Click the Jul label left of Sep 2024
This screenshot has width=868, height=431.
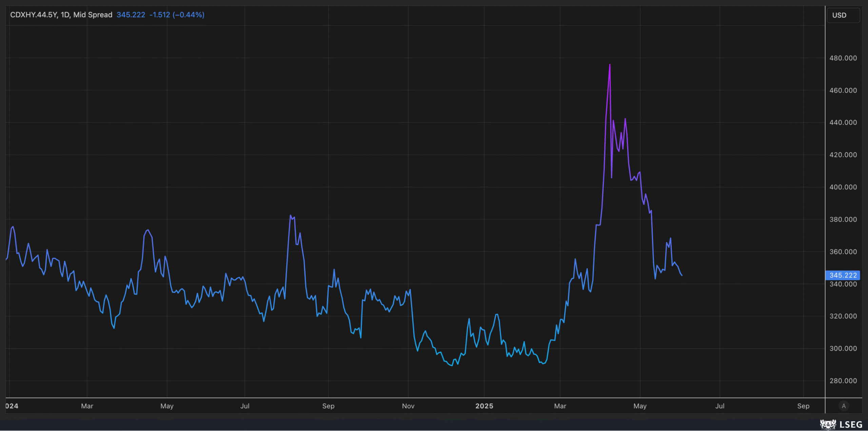coord(245,406)
